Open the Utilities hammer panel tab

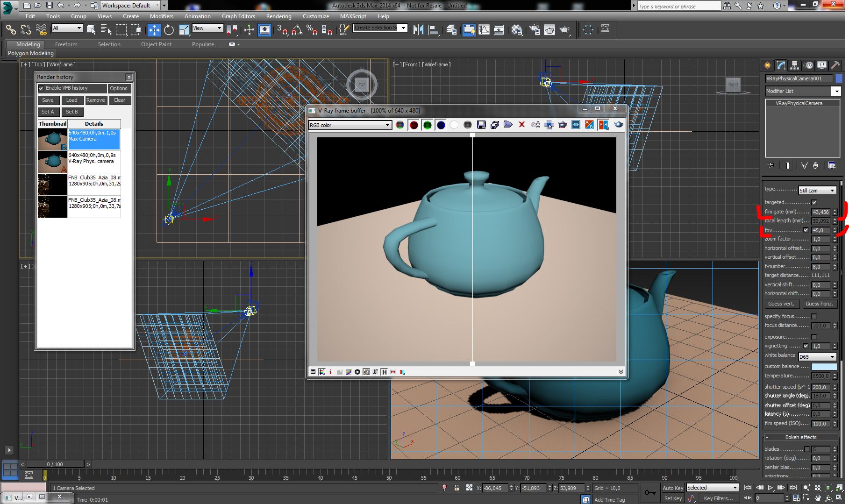835,65
